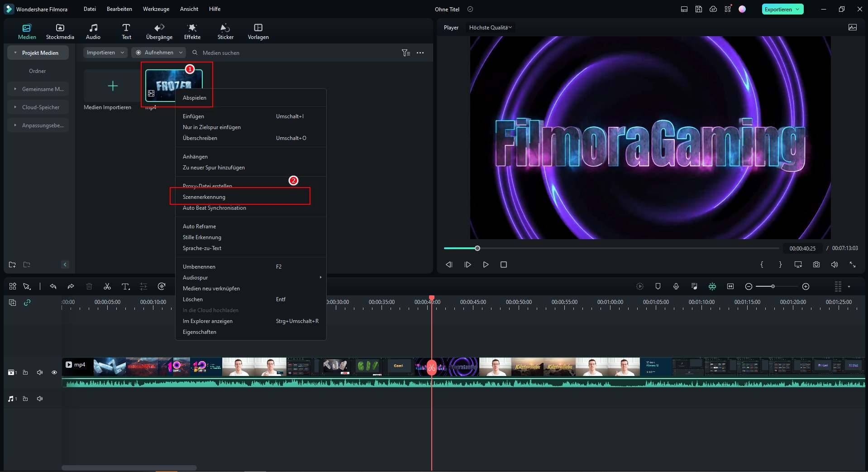Step back one frame in player
This screenshot has height=472, width=868.
449,265
